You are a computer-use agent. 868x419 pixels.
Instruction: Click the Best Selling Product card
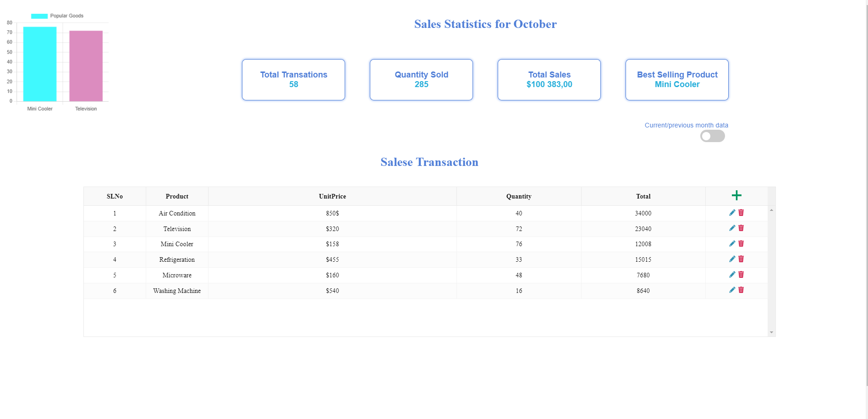tap(677, 79)
